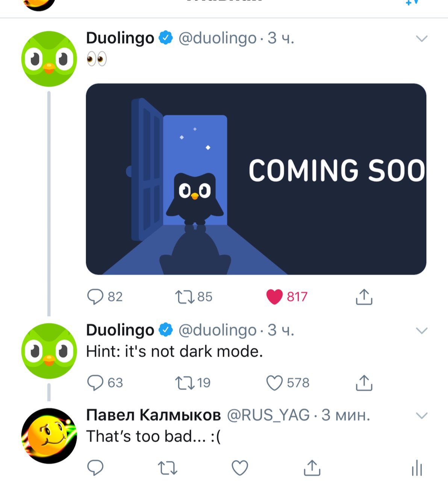Reply to Павел Калмыков's tweet
448x481 pixels.
[95, 468]
